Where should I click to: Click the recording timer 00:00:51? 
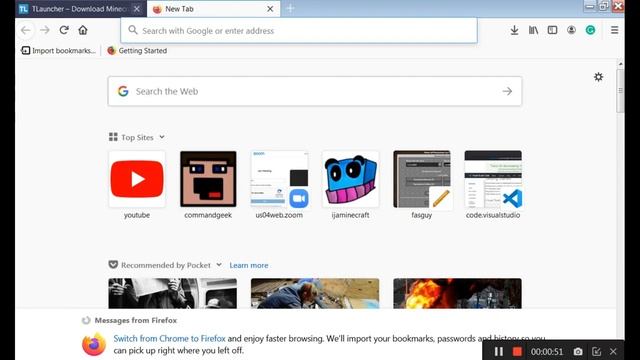[547, 351]
